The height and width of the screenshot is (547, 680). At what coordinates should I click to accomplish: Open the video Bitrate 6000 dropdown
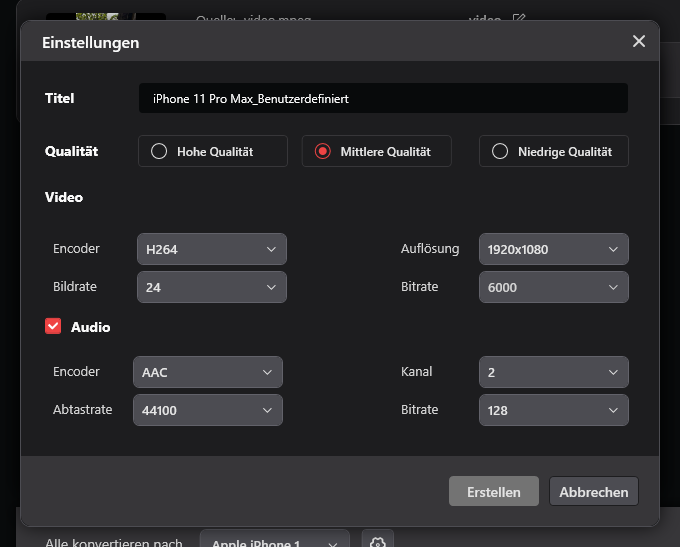point(553,287)
